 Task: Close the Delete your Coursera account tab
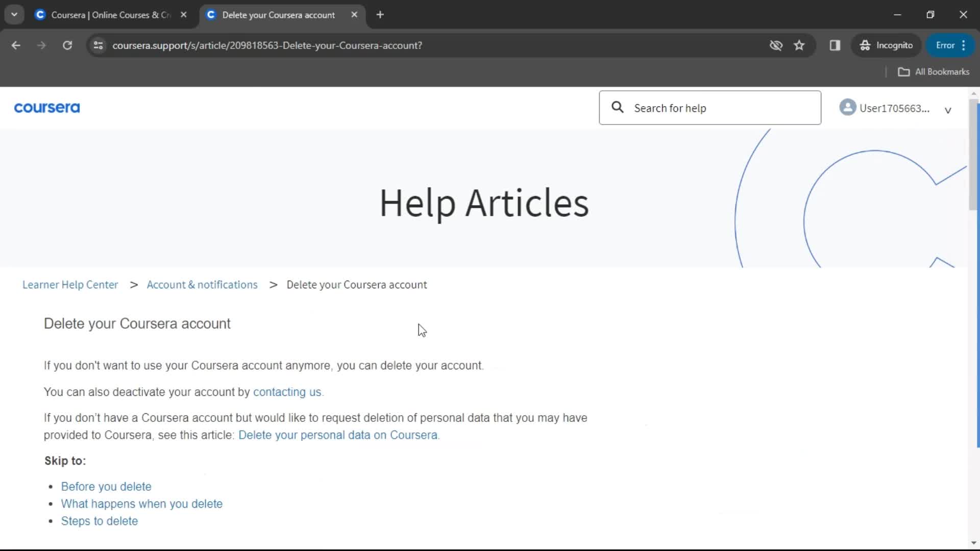354,15
